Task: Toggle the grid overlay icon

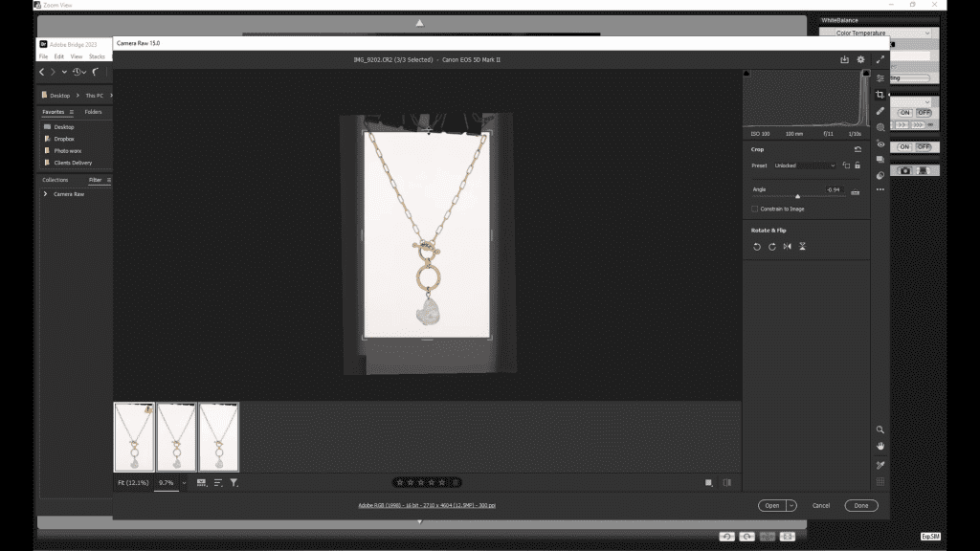Action: (880, 482)
